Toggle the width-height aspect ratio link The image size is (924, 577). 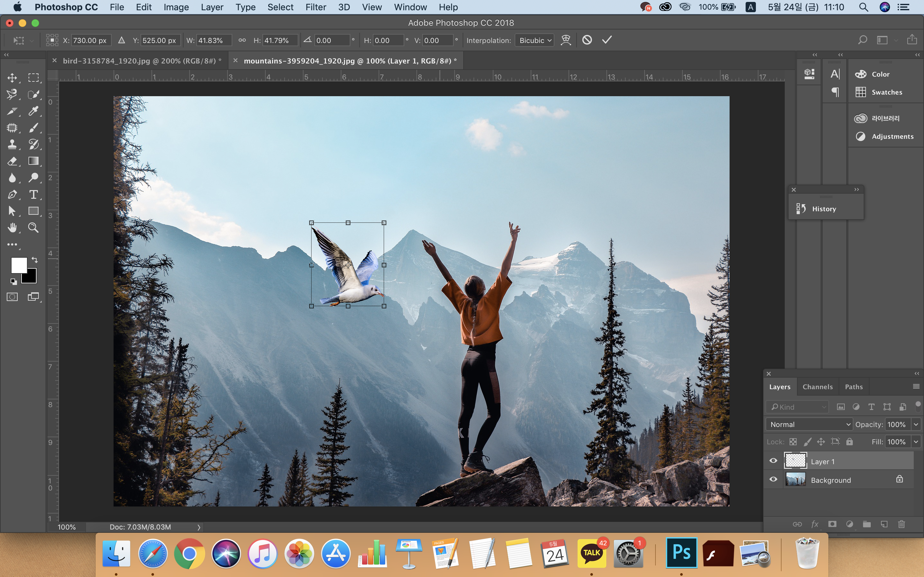coord(242,40)
